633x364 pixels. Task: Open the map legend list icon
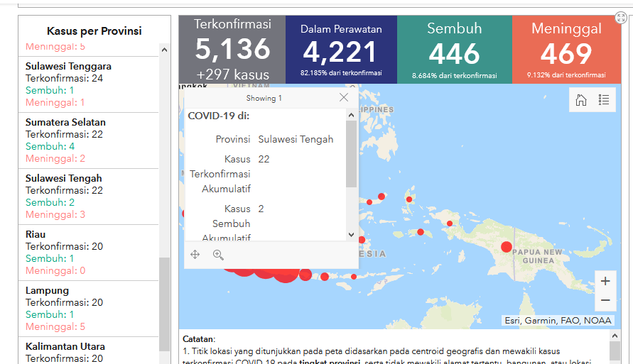(604, 100)
